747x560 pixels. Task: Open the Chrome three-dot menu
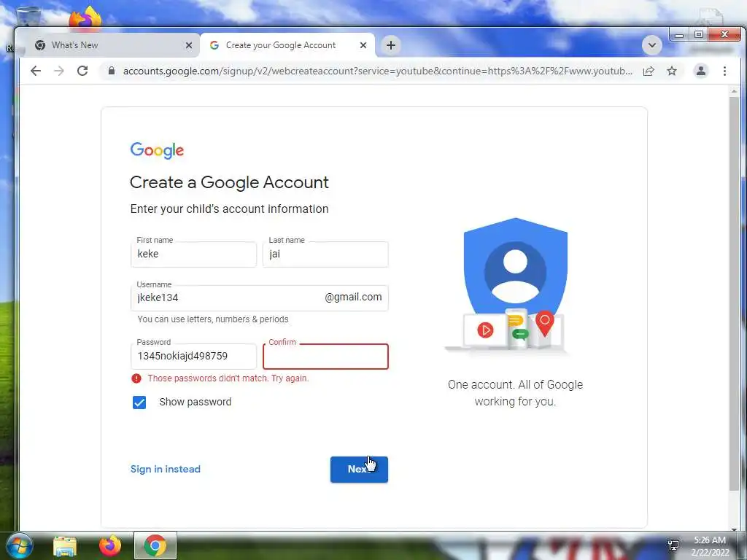click(x=724, y=71)
